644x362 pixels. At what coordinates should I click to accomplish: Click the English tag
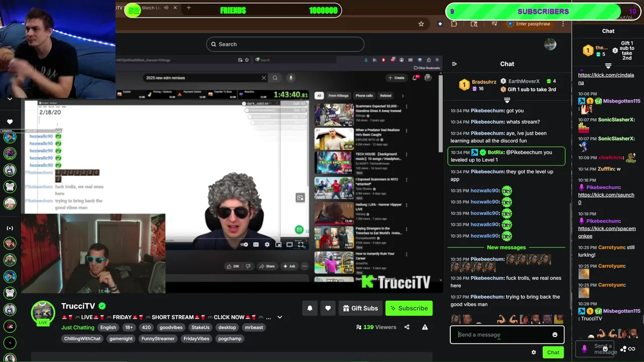[108, 327]
